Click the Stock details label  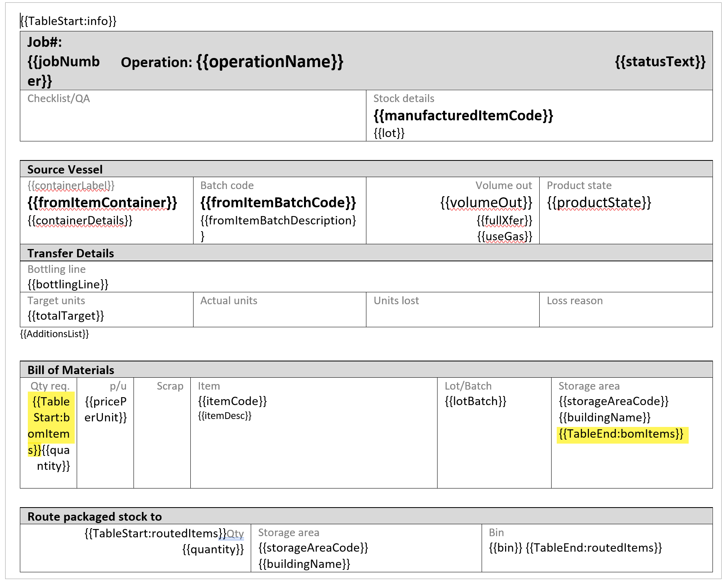click(404, 98)
